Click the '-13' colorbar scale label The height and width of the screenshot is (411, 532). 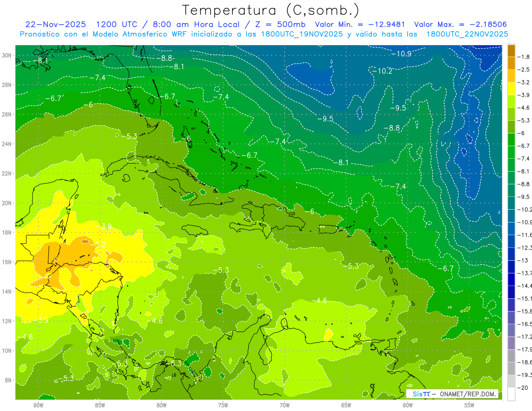[523, 260]
